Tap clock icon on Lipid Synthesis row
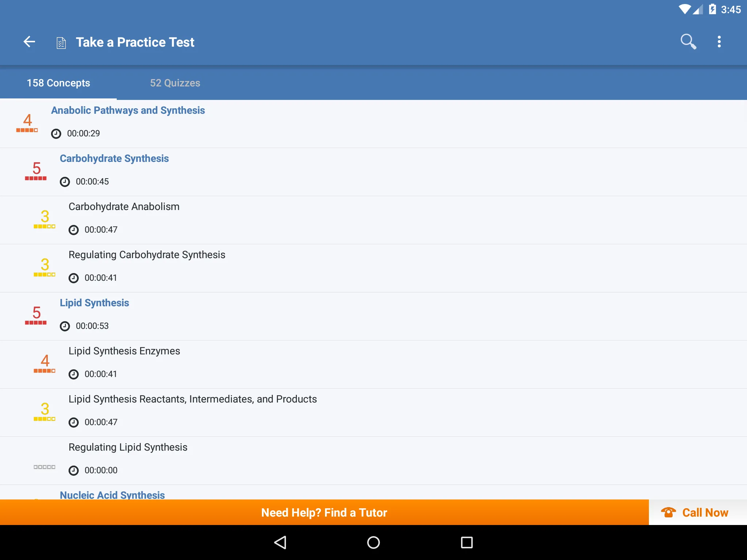The height and width of the screenshot is (560, 747). [64, 325]
